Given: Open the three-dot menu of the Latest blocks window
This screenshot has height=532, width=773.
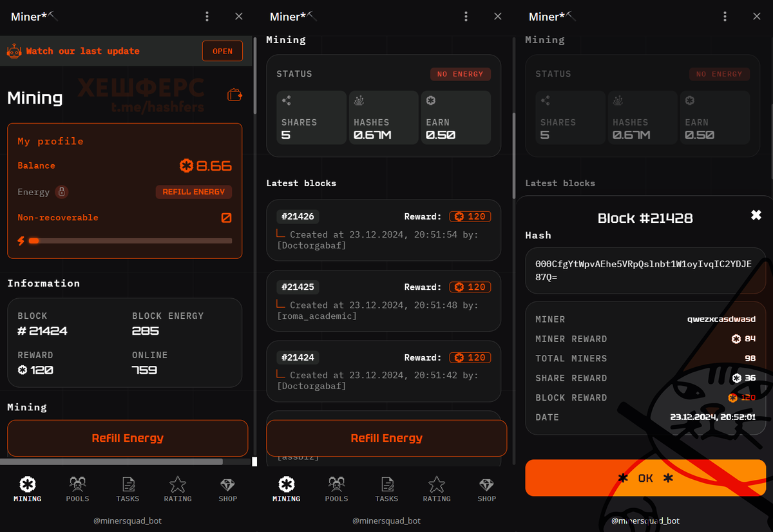Looking at the screenshot, I should 466,17.
